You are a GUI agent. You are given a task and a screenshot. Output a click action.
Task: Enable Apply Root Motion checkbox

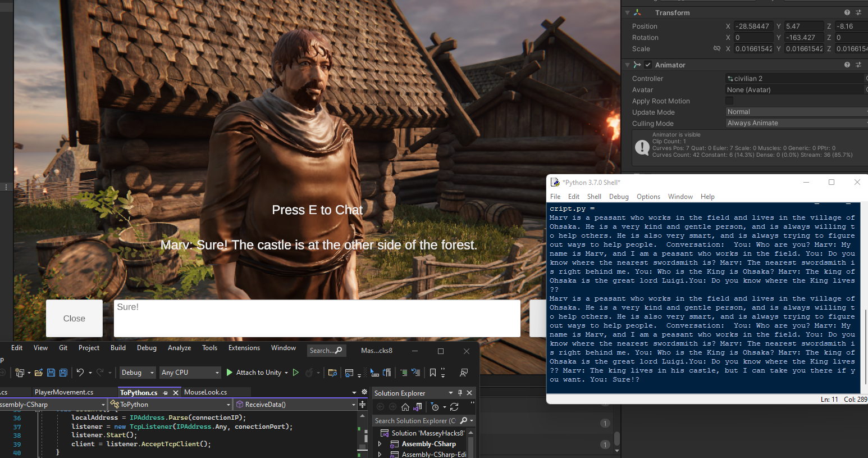click(x=729, y=101)
